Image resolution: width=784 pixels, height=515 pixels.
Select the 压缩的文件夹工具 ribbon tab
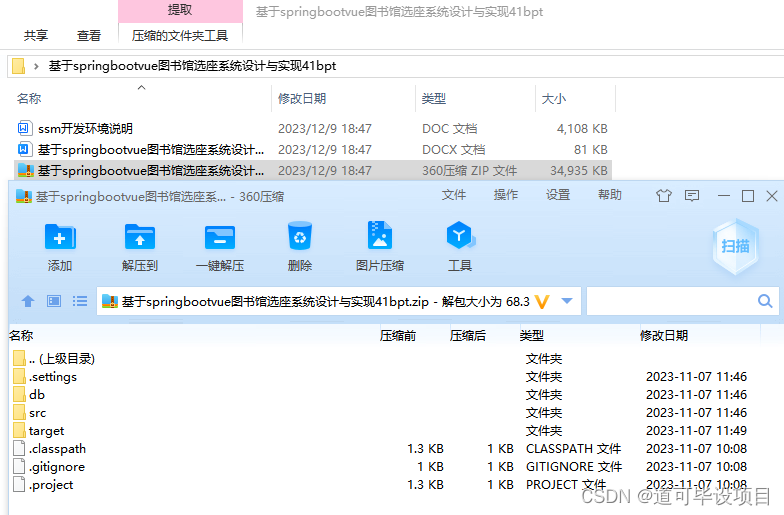pyautogui.click(x=180, y=36)
